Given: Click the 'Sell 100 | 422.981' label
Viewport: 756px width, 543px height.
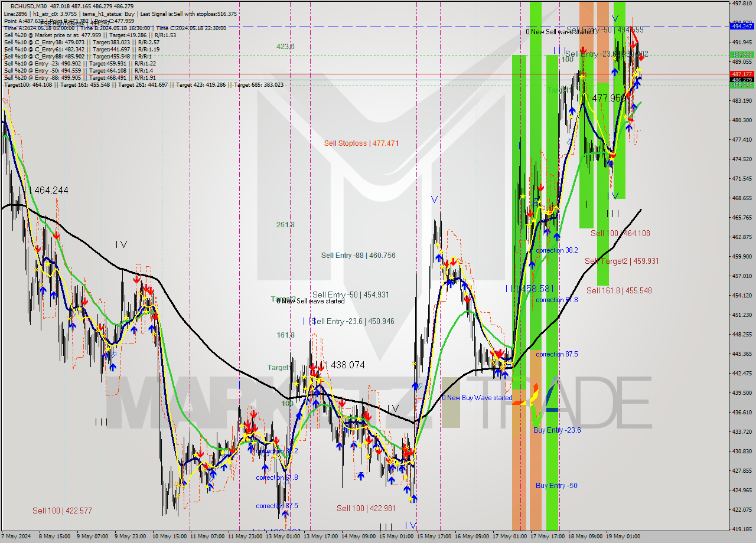Looking at the screenshot, I should click(366, 508).
